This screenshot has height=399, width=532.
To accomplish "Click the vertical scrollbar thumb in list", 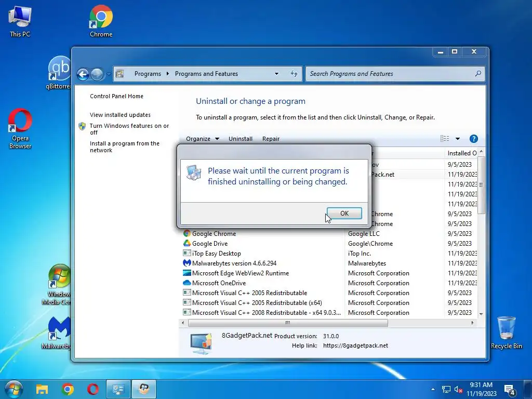I will (x=481, y=185).
